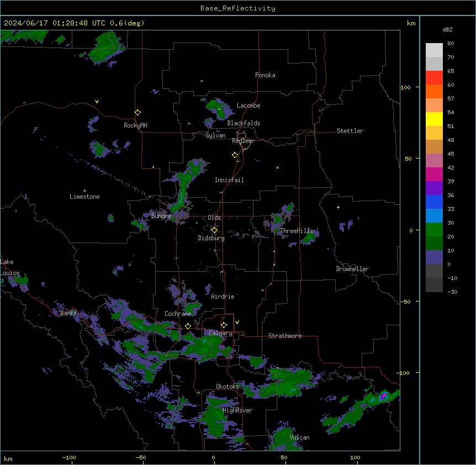Click the RockyMH label
This screenshot has width=476, height=465.
[135, 125]
